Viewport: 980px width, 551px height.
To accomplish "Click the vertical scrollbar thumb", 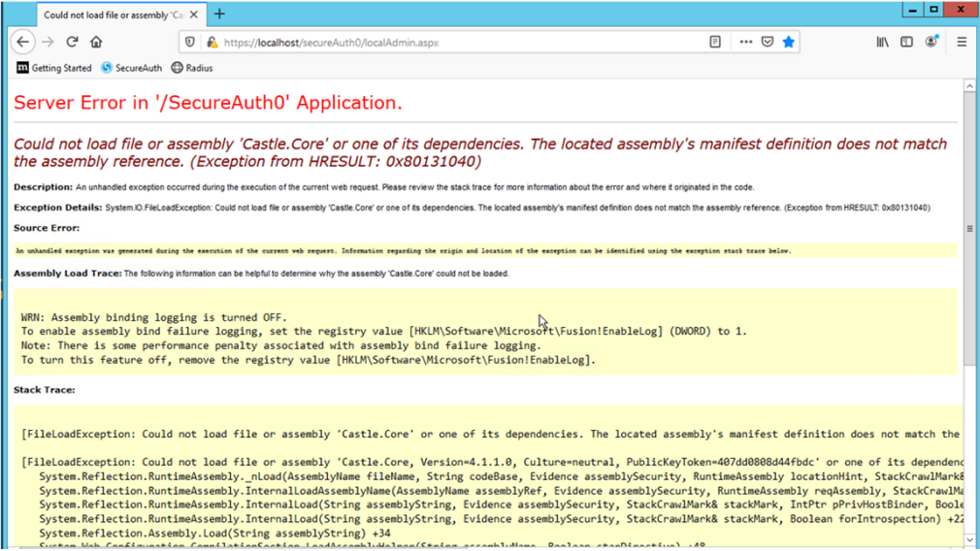I will click(x=969, y=228).
